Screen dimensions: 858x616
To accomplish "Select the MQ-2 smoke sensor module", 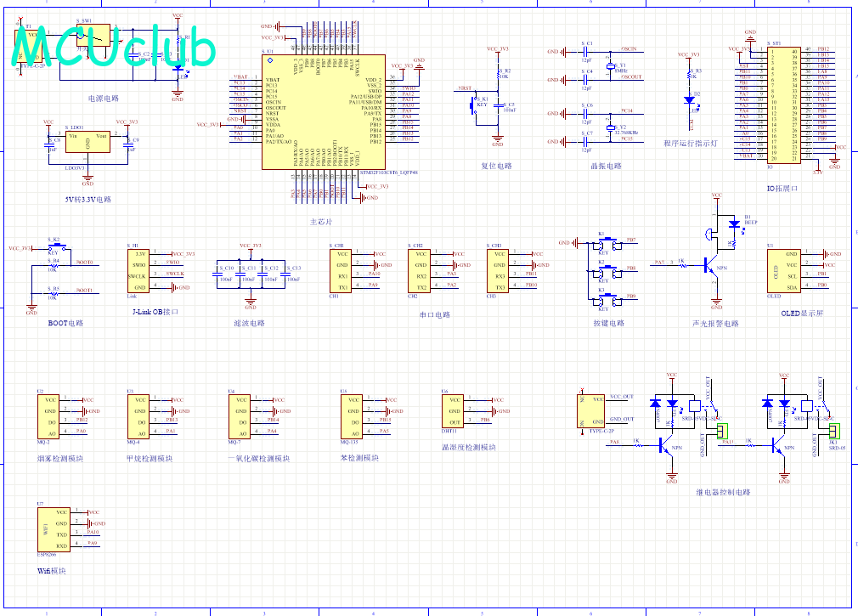I will [x=48, y=417].
